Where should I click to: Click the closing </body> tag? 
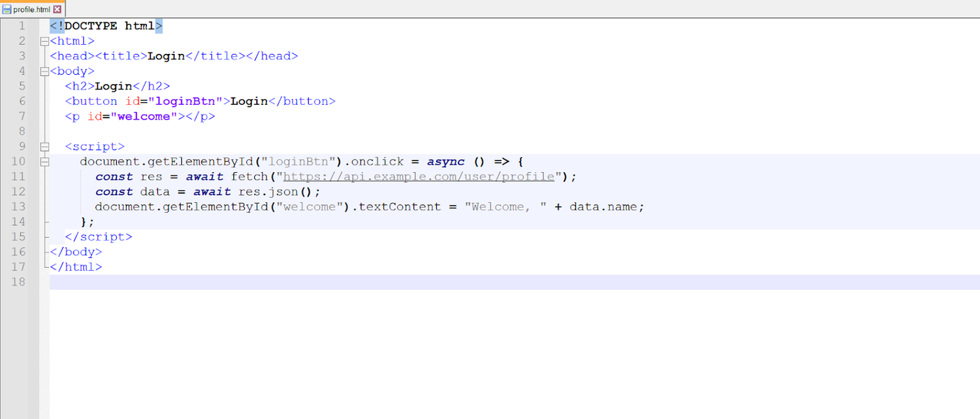click(76, 252)
